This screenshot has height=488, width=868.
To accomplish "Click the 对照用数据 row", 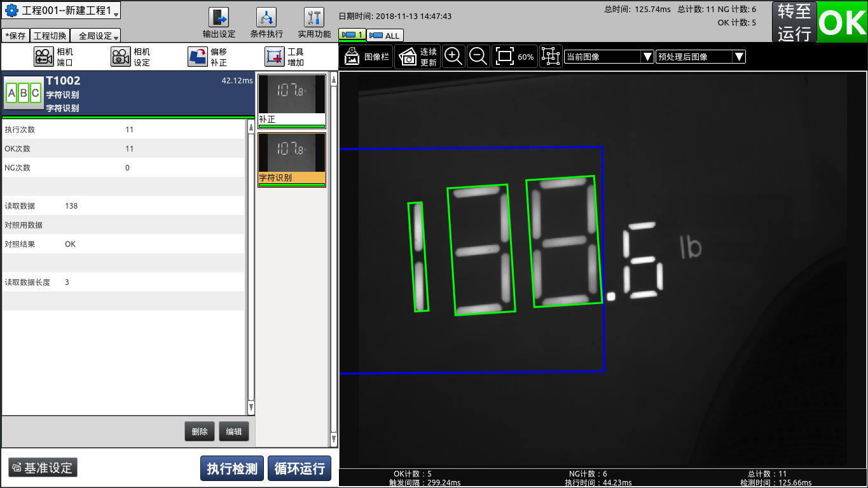I will coord(123,225).
